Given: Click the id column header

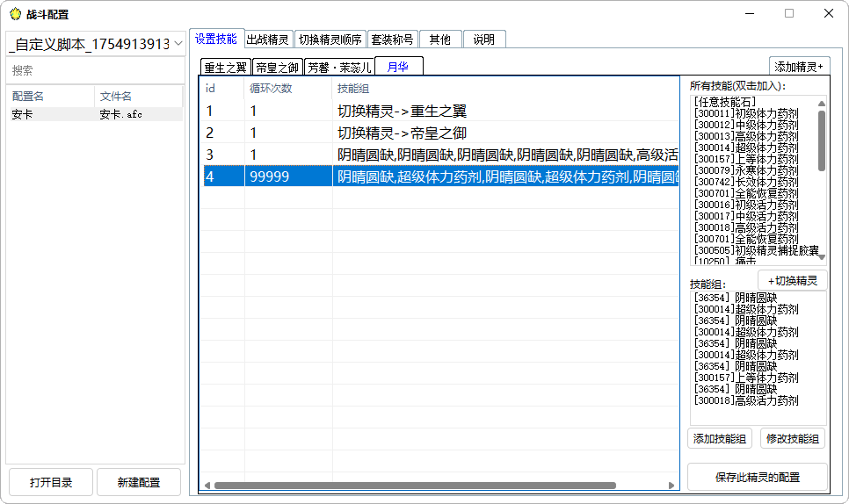Looking at the screenshot, I should pos(222,88).
